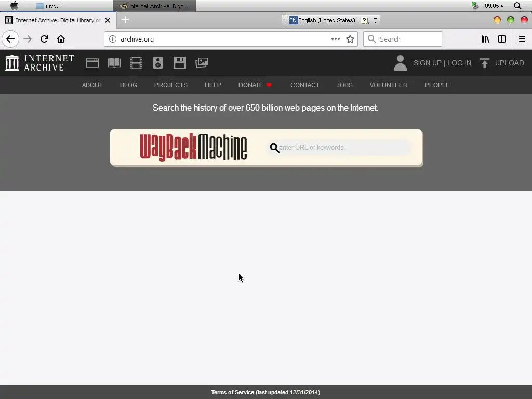Open the Apple menu icon
The image size is (532, 399).
click(14, 5)
